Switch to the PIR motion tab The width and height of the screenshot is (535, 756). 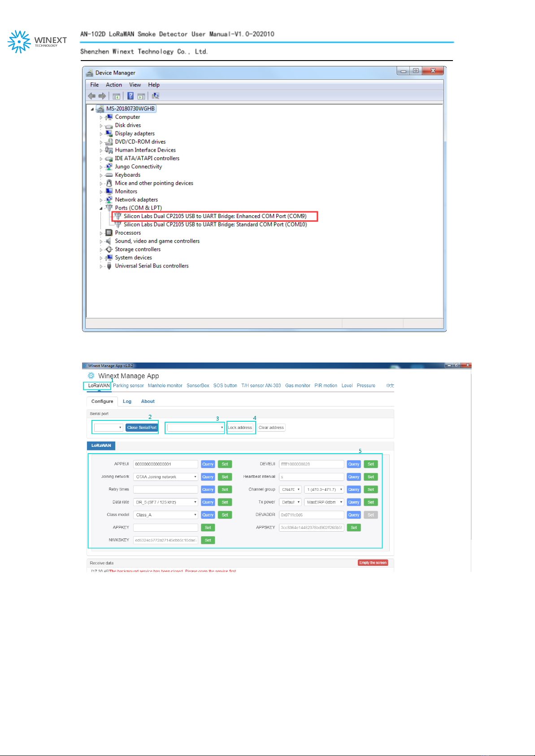click(326, 385)
